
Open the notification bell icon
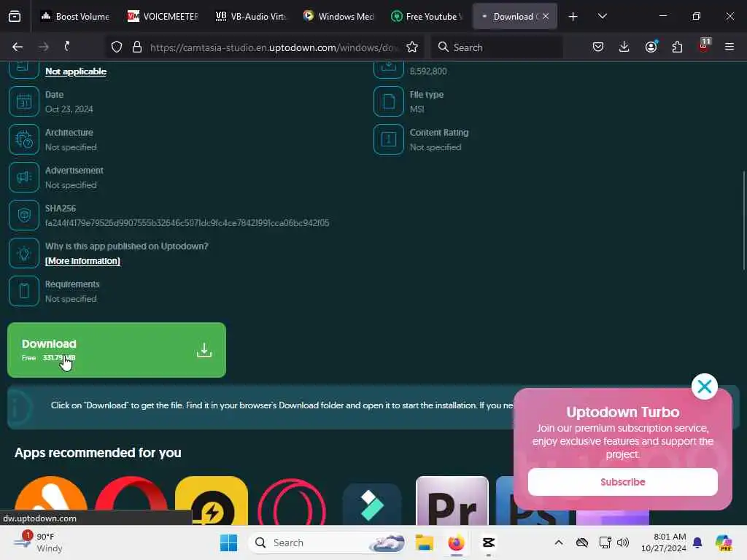pyautogui.click(x=697, y=542)
